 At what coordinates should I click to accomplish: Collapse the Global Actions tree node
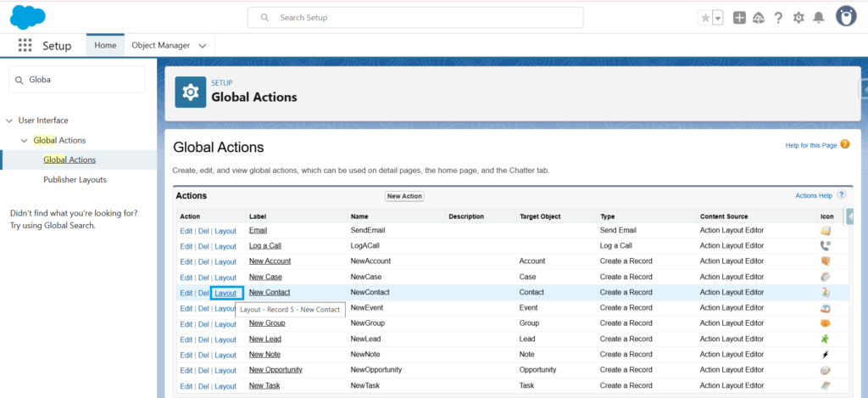[x=25, y=140]
